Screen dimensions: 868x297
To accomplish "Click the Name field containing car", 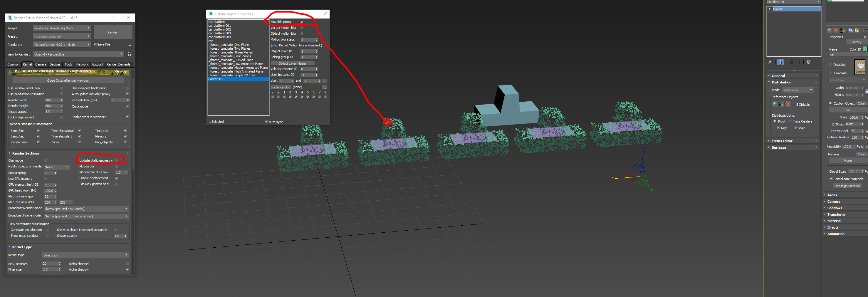I will click(x=848, y=54).
